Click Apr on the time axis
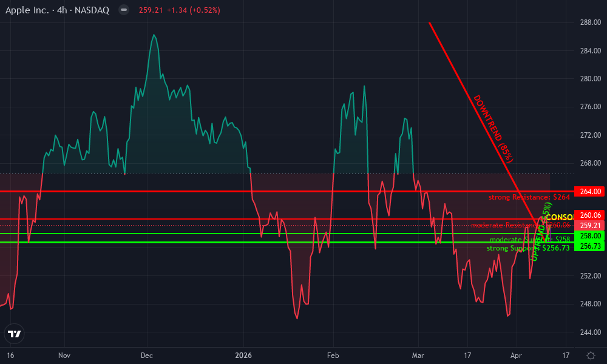Screen dimensions: 607x364 [517, 356]
